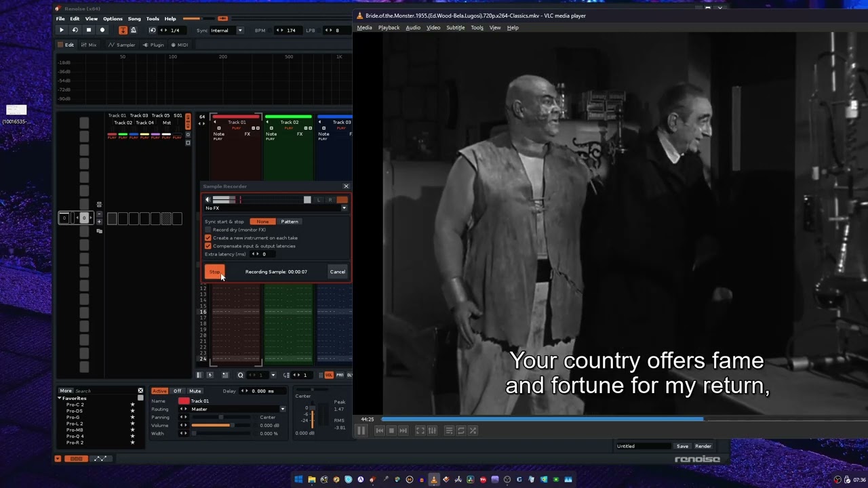Screen dimensions: 868x488
Task: Toggle VLC shuffle (random) icon
Action: (x=473, y=430)
